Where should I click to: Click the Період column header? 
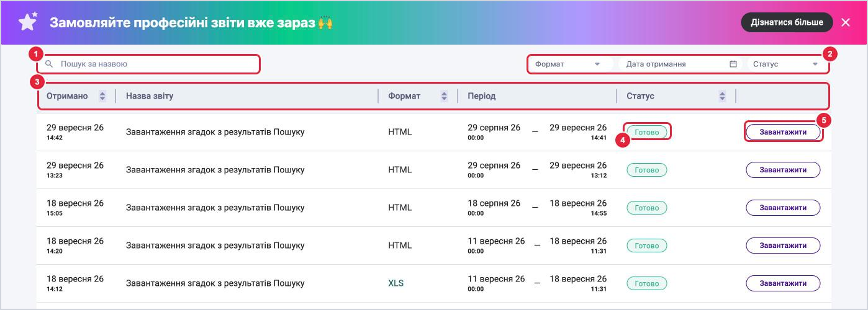pyautogui.click(x=482, y=96)
